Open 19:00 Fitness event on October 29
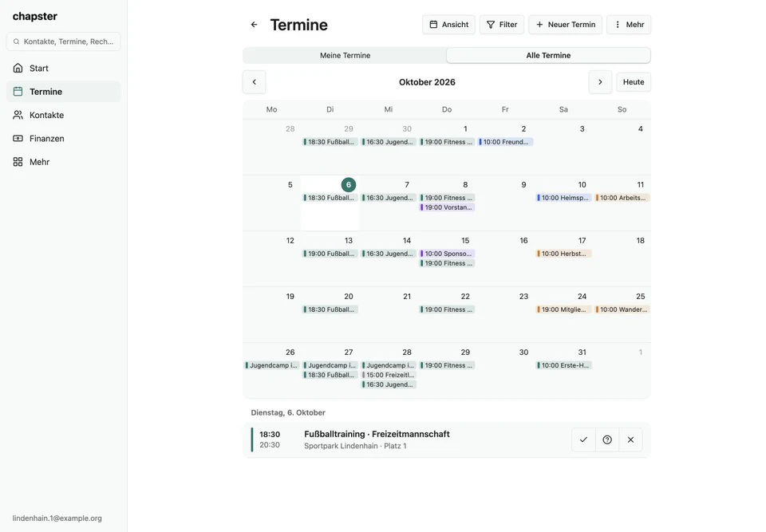This screenshot has width=766, height=532. tap(447, 365)
